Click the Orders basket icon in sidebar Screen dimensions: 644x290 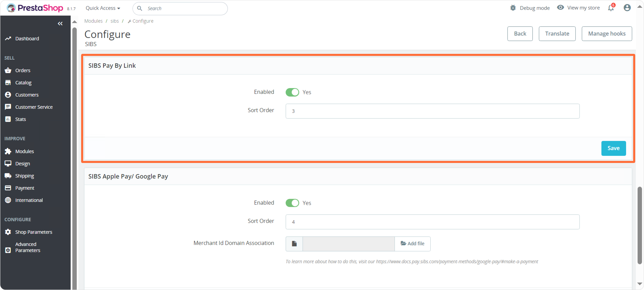pyautogui.click(x=8, y=70)
